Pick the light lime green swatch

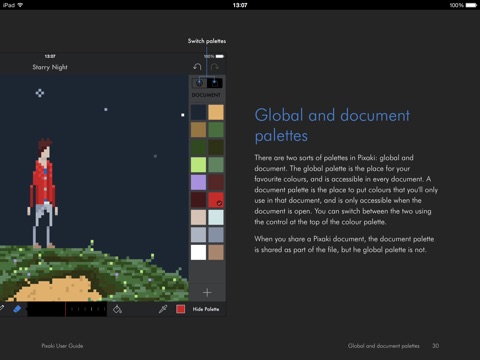tap(198, 165)
